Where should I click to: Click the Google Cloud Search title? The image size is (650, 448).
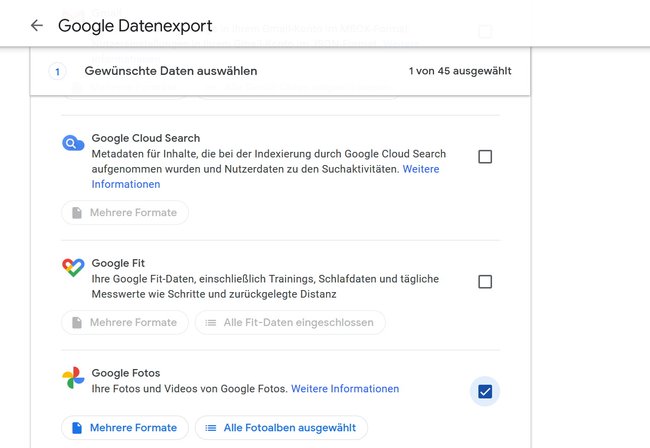coord(146,138)
